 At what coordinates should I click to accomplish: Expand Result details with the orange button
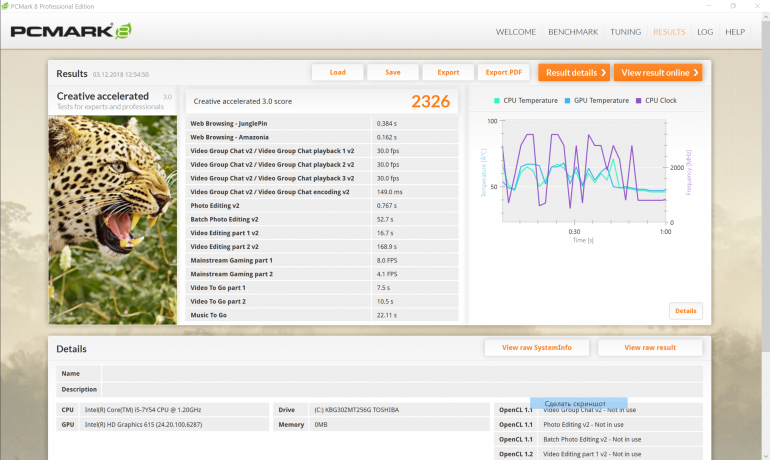tap(574, 72)
